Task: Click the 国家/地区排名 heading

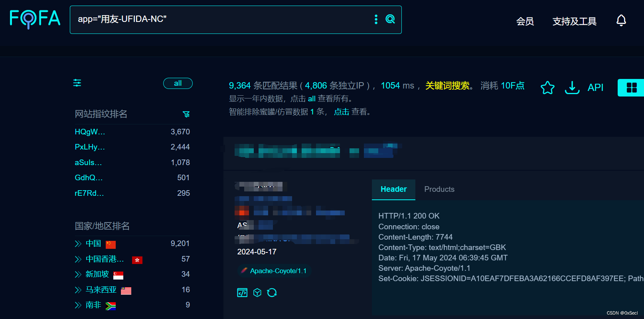Action: (102, 226)
